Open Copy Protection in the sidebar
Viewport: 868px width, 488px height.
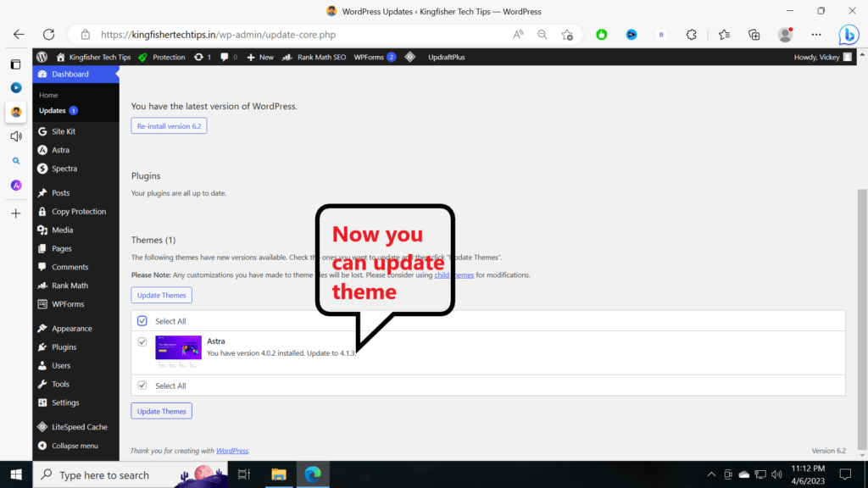pyautogui.click(x=75, y=211)
